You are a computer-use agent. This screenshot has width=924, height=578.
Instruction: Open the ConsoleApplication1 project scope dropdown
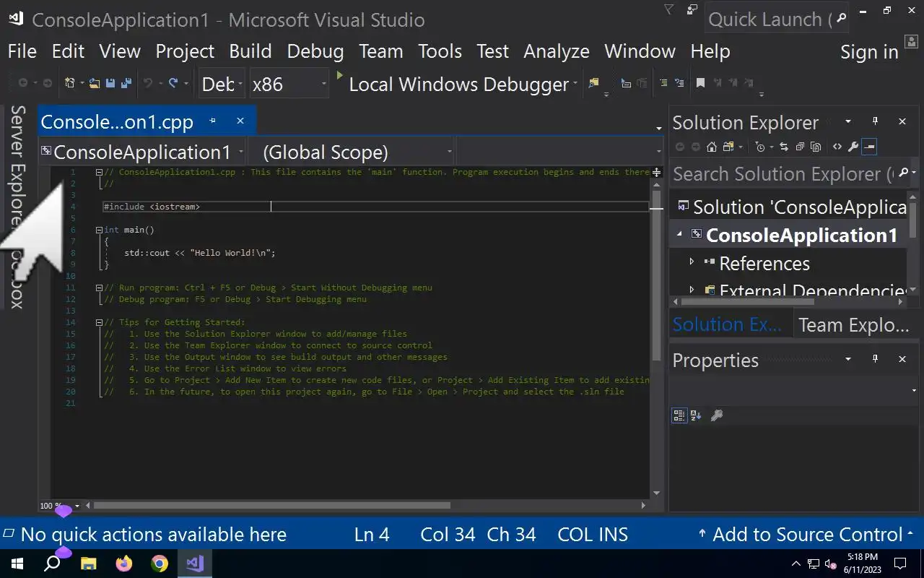(x=142, y=152)
